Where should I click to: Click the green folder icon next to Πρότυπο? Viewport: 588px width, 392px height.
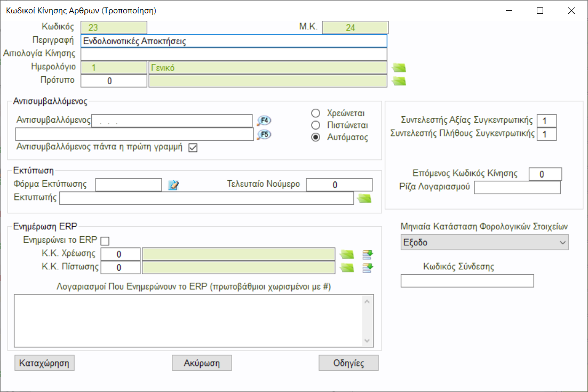click(399, 81)
